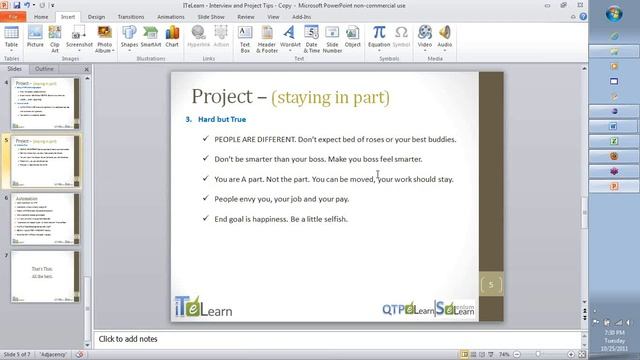Viewport: 640px width, 360px height.
Task: Switch to Slide Sorter view
Action: point(473,354)
